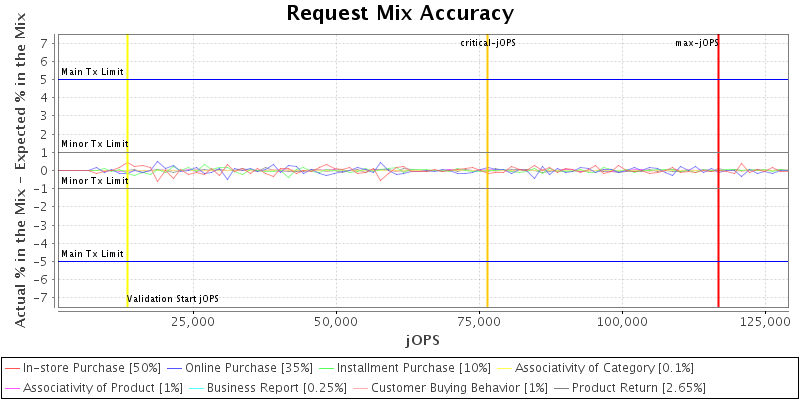This screenshot has width=800, height=400.
Task: Click the max-jOPS text label
Action: point(696,43)
